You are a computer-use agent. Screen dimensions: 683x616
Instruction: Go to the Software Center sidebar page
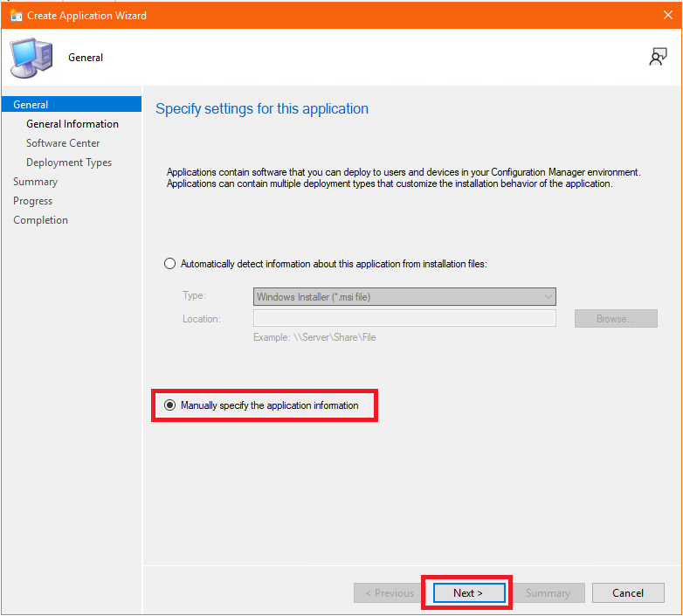[x=63, y=143]
